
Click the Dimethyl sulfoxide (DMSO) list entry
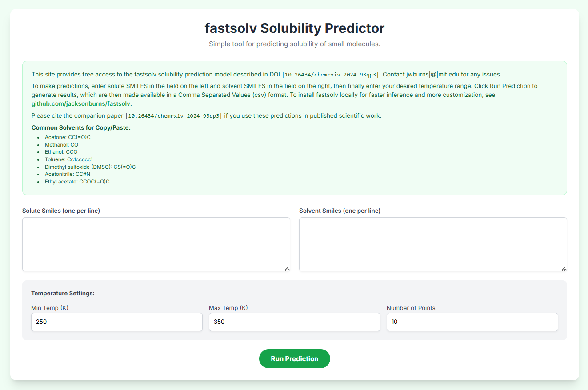[90, 167]
